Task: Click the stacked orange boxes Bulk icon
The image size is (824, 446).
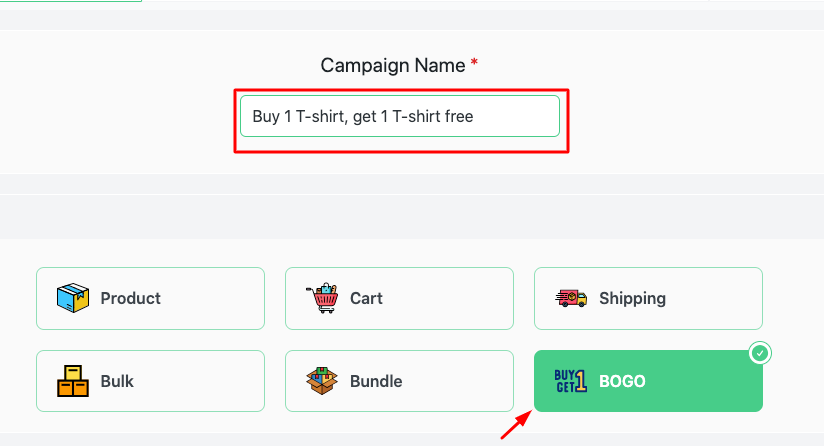Action: (x=73, y=381)
